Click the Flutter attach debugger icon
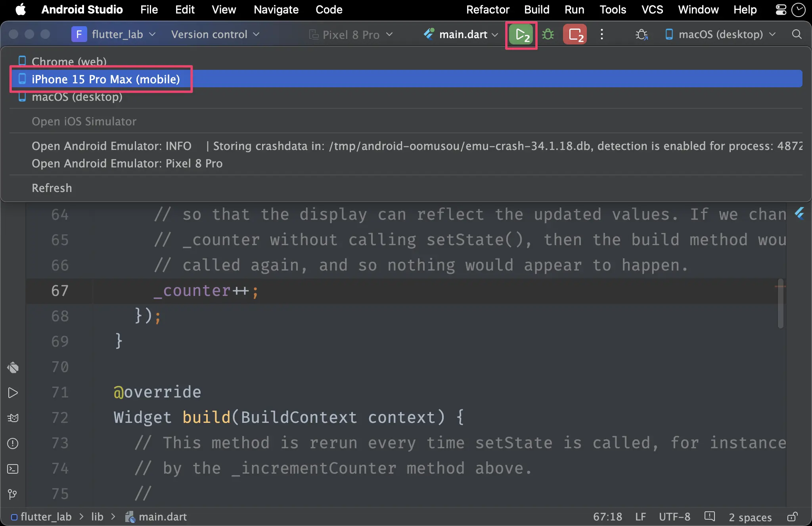 click(641, 35)
